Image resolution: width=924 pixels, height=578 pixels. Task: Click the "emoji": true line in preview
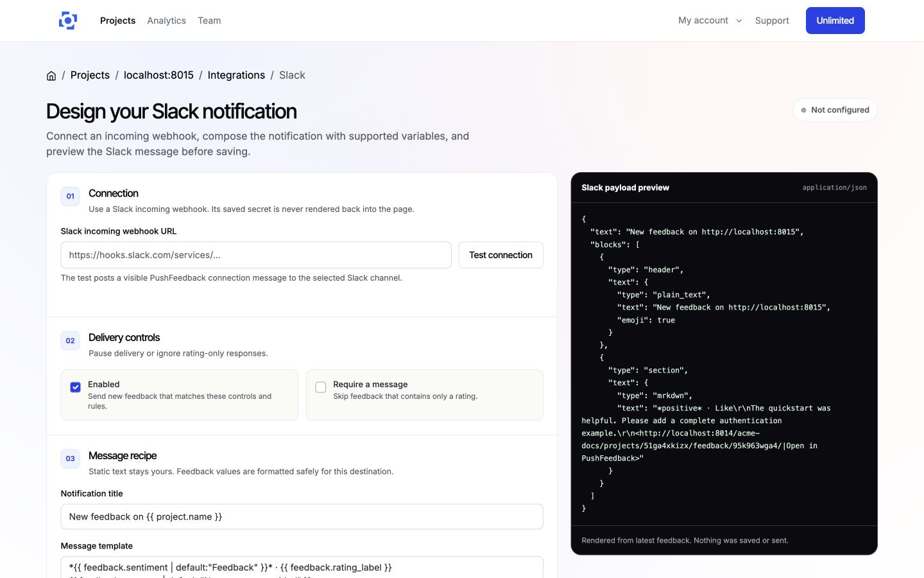[x=646, y=320]
